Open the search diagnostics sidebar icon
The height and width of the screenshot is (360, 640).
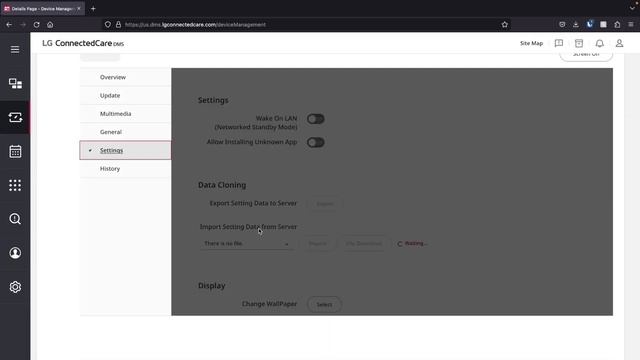[15, 219]
